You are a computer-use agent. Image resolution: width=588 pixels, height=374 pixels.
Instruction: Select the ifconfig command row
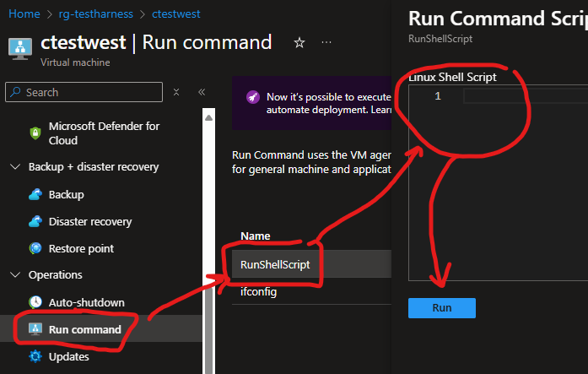311,291
